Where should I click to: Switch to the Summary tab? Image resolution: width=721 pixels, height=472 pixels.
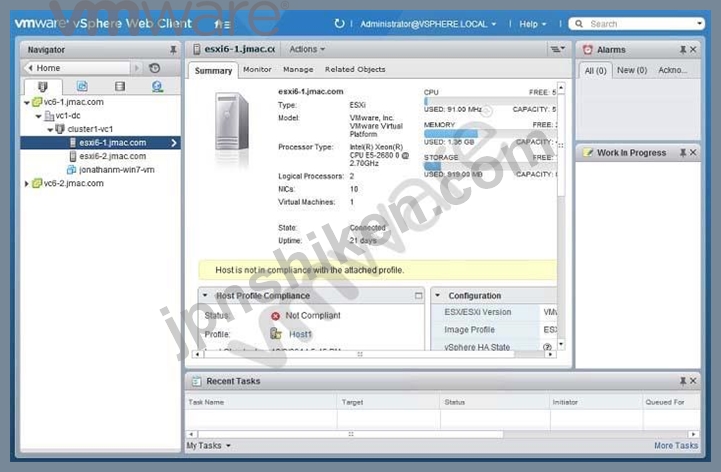click(213, 70)
